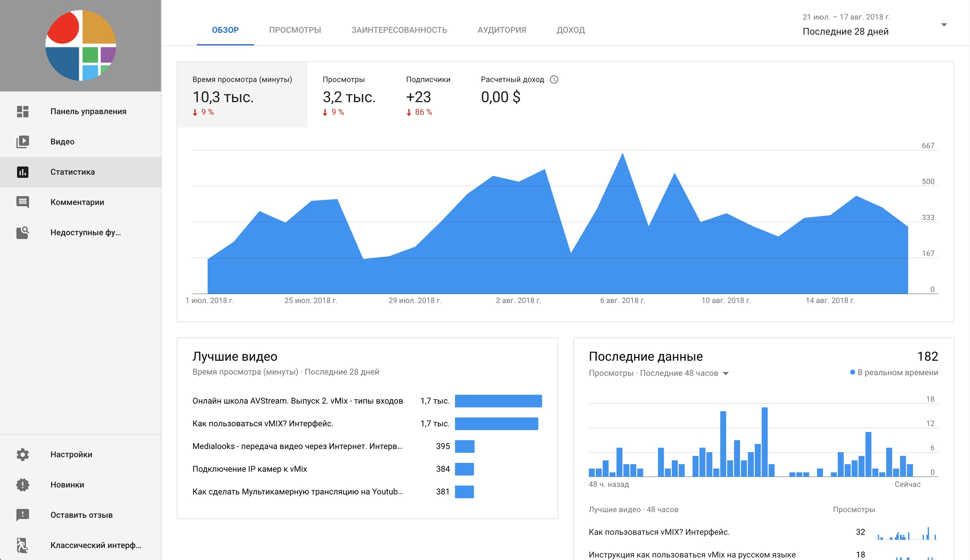
Task: Open Подключение IP камер к vMix
Action: 250,469
